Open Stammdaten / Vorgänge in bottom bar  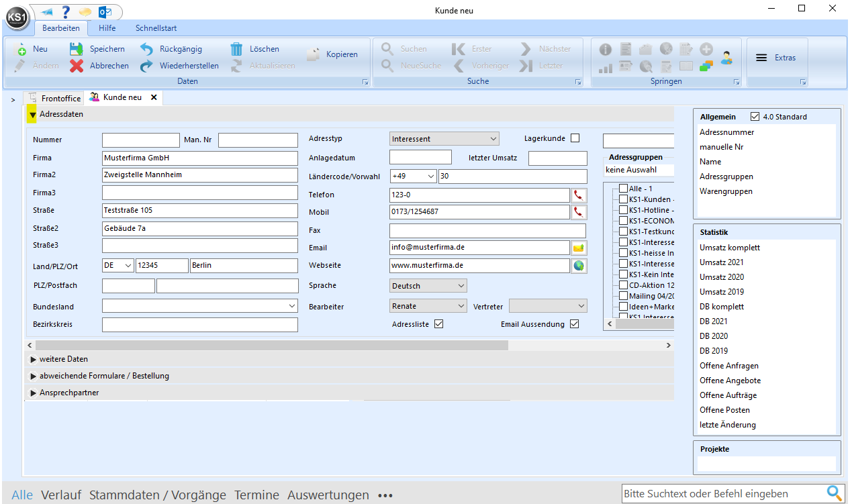click(x=158, y=495)
